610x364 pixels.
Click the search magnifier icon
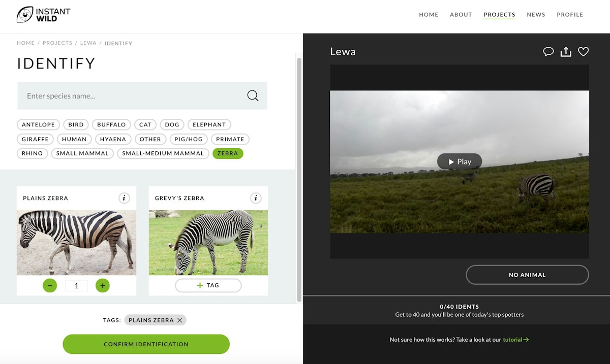tap(253, 95)
